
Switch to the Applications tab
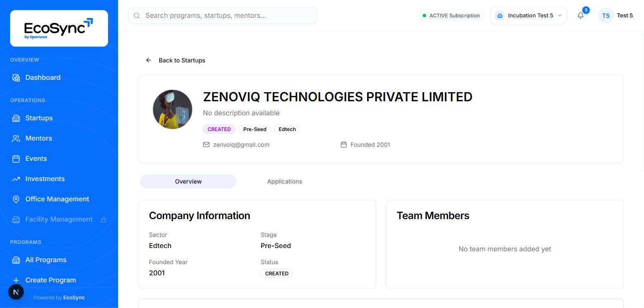[x=284, y=181]
